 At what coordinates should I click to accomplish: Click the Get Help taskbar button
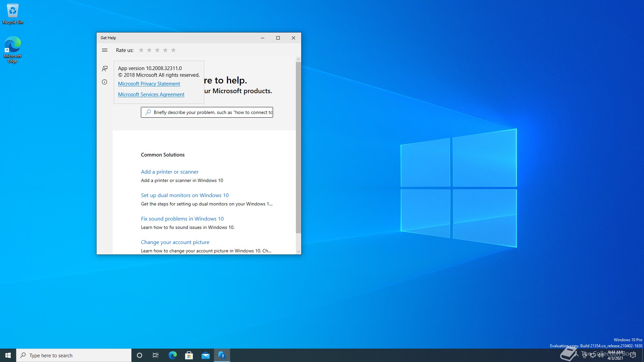(222, 355)
